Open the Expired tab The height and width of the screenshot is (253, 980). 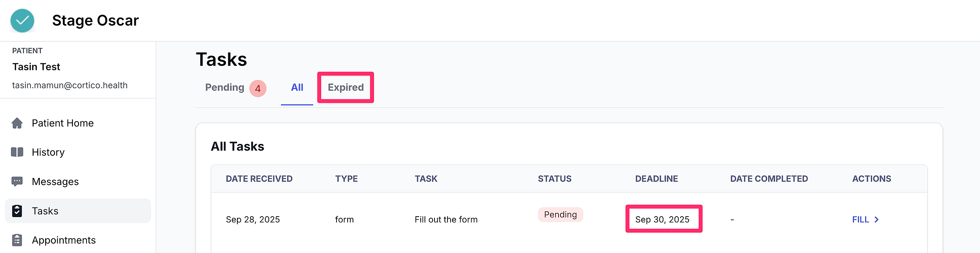coord(346,88)
